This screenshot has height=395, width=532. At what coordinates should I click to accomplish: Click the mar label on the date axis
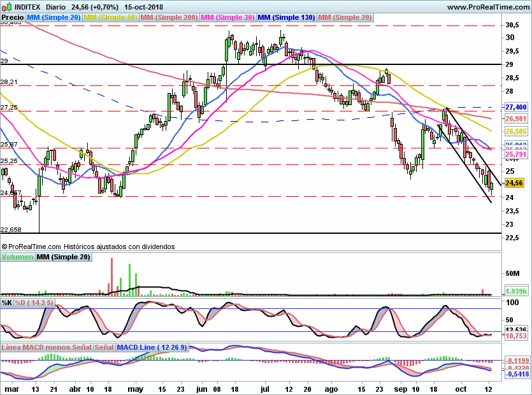click(12, 389)
